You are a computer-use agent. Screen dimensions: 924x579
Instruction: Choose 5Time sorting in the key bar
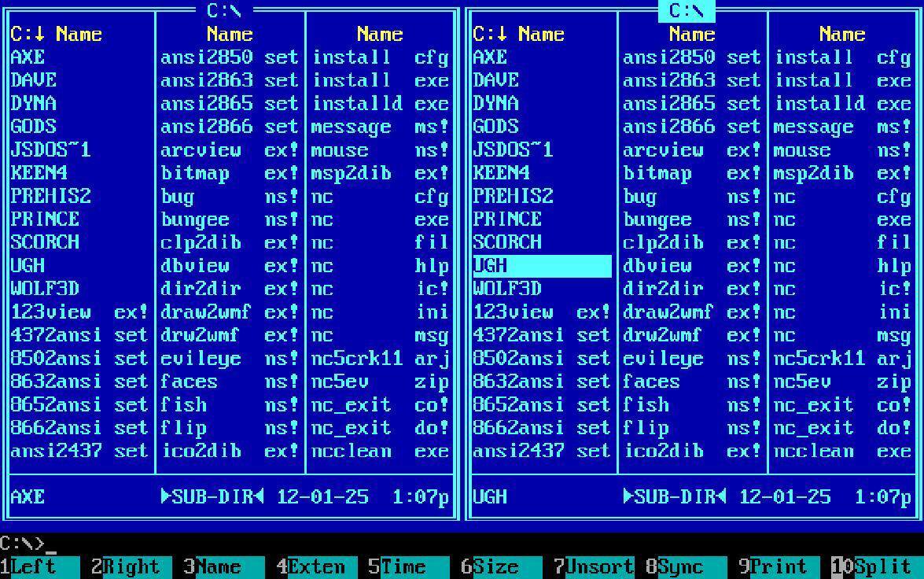(407, 567)
